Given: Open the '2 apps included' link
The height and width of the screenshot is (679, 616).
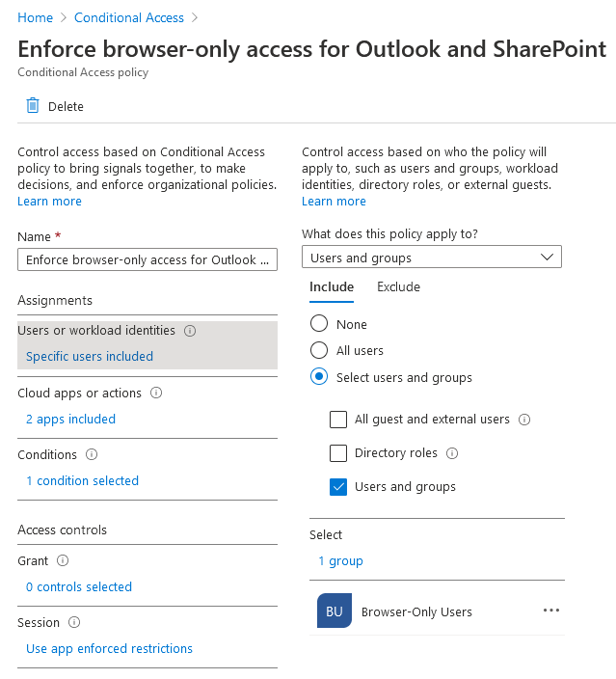Looking at the screenshot, I should pos(70,419).
